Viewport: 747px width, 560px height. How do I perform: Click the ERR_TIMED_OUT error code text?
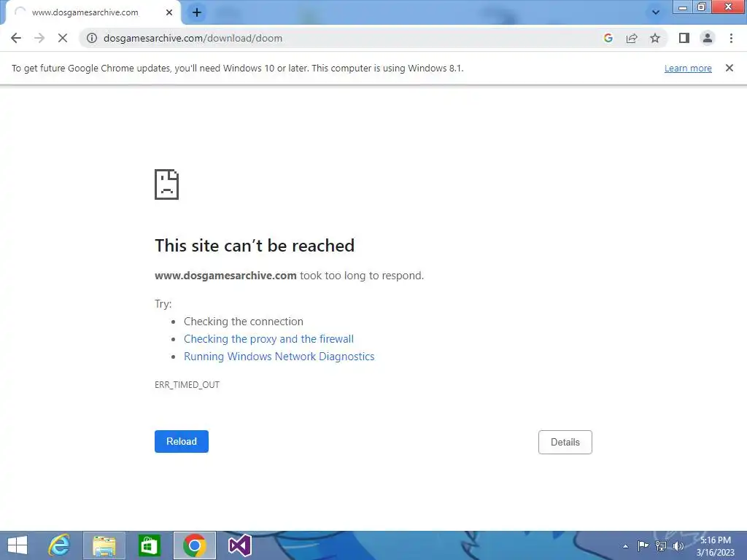pos(187,385)
